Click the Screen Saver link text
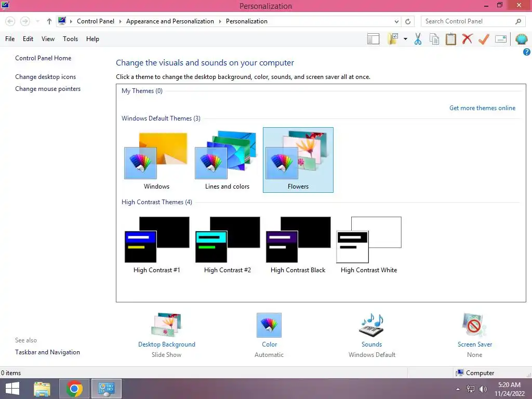The height and width of the screenshot is (399, 532). pyautogui.click(x=475, y=344)
